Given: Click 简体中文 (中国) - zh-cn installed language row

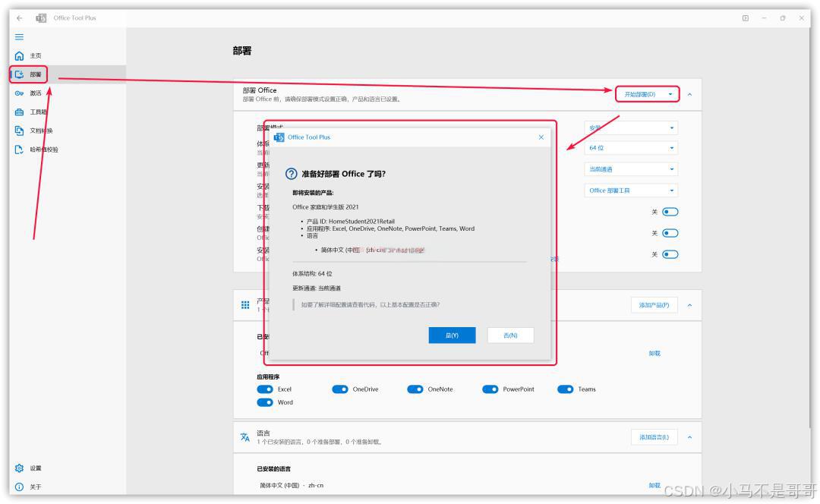Looking at the screenshot, I should pos(292,485).
